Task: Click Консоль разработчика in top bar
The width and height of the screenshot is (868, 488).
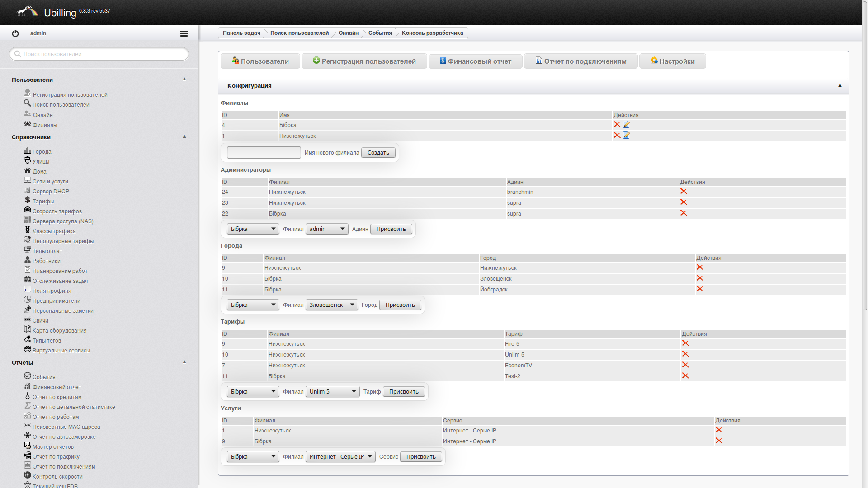Action: (432, 33)
